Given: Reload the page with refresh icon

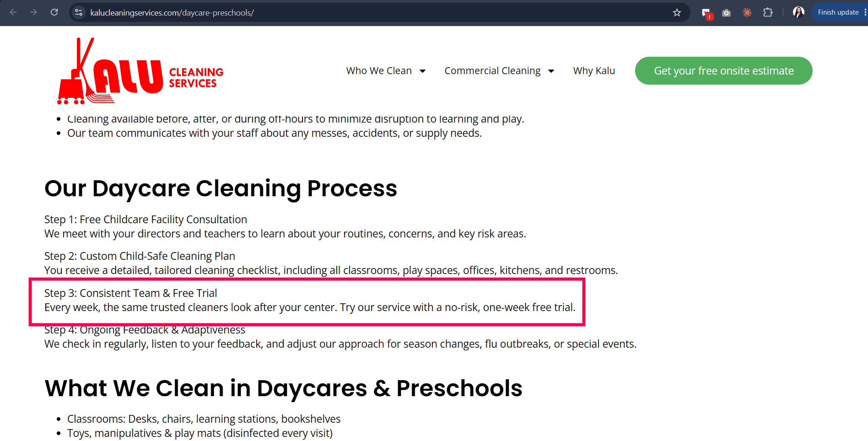Looking at the screenshot, I should tap(54, 12).
